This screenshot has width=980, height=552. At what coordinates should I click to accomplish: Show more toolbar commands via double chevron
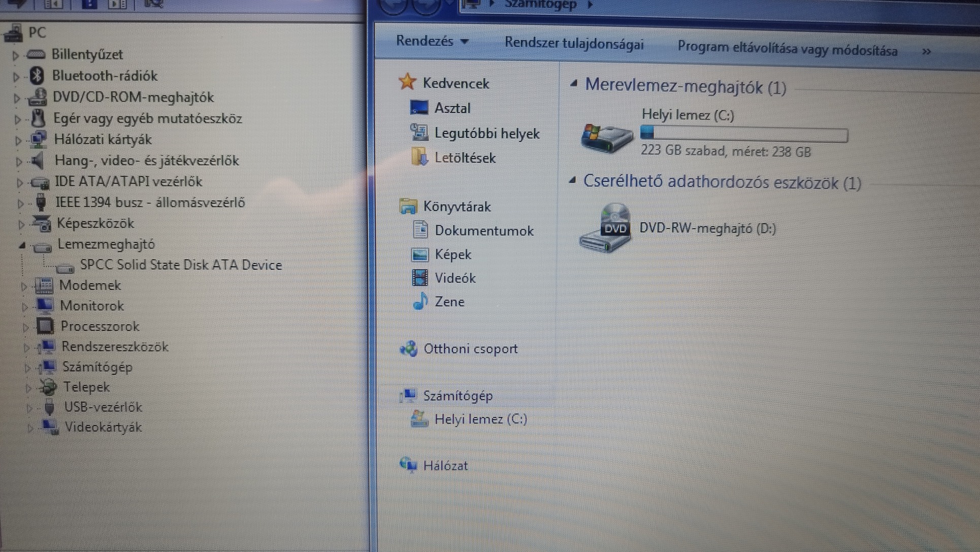(x=926, y=52)
